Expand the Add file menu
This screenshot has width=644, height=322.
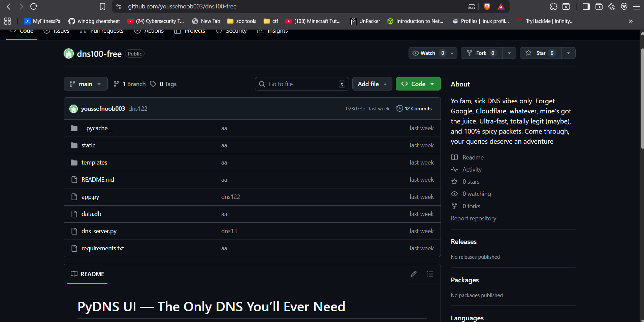pyautogui.click(x=372, y=84)
